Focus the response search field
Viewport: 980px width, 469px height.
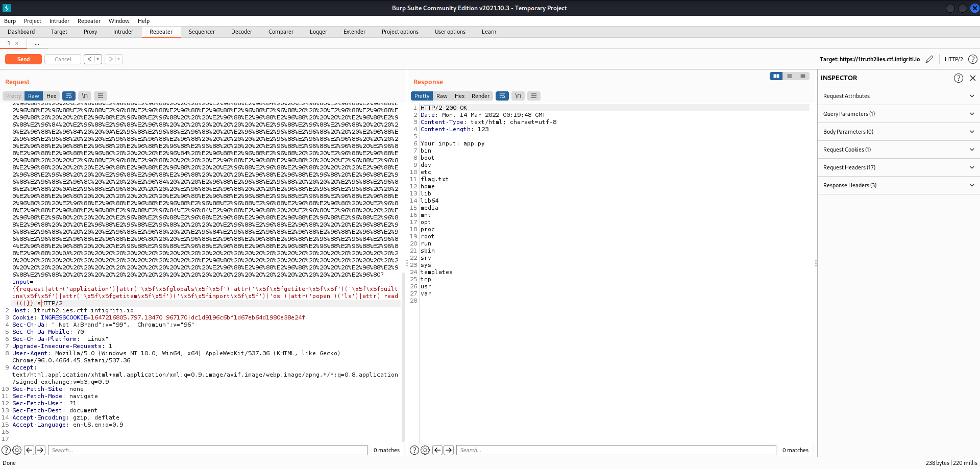pyautogui.click(x=616, y=450)
